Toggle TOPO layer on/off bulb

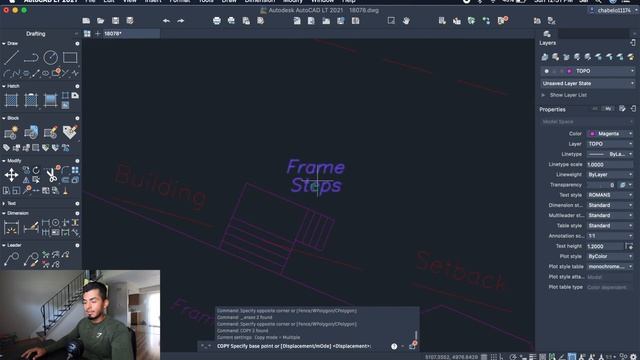click(x=547, y=71)
